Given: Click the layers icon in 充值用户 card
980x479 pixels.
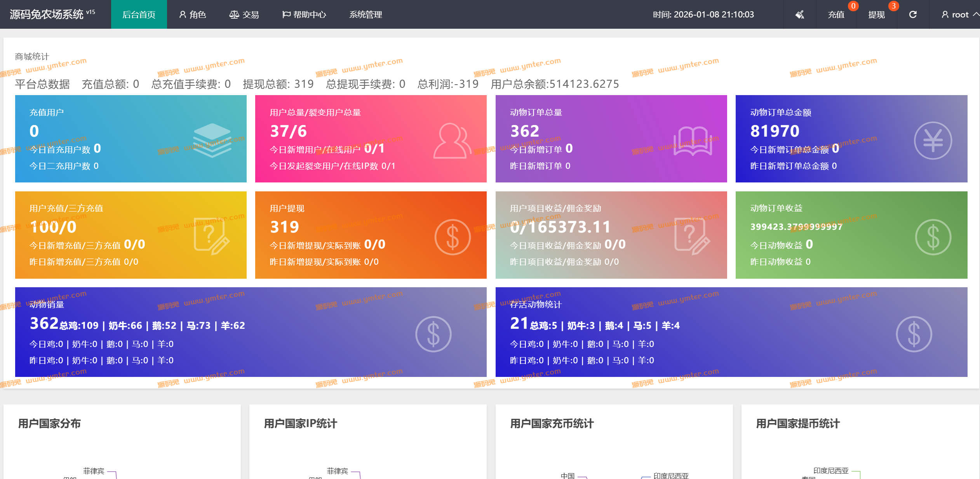Looking at the screenshot, I should click(212, 140).
